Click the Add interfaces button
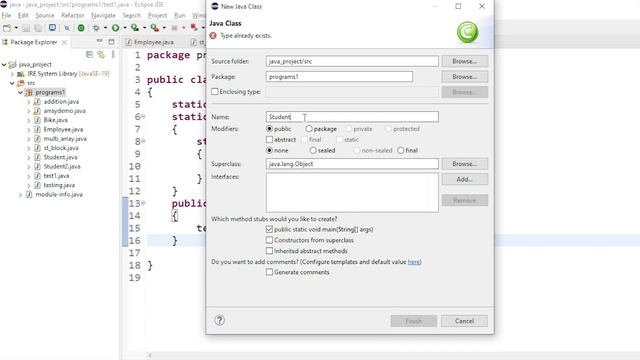 tap(464, 179)
